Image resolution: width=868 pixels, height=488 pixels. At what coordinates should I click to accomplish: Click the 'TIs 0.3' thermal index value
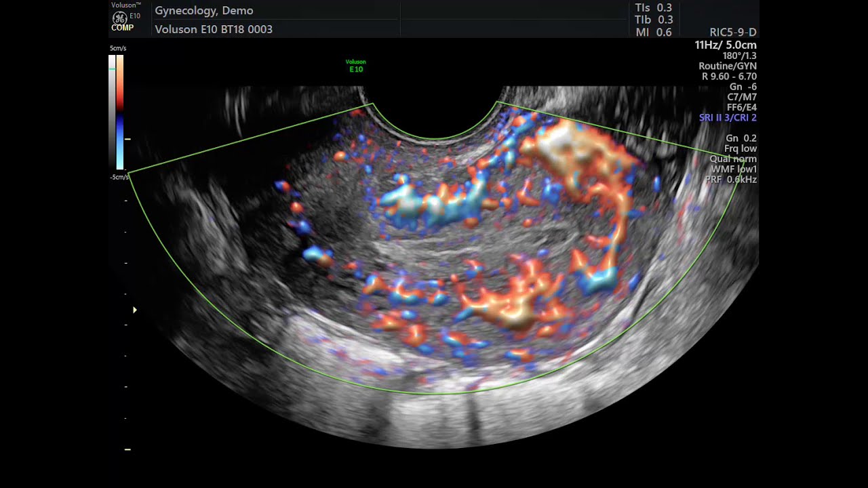click(654, 7)
